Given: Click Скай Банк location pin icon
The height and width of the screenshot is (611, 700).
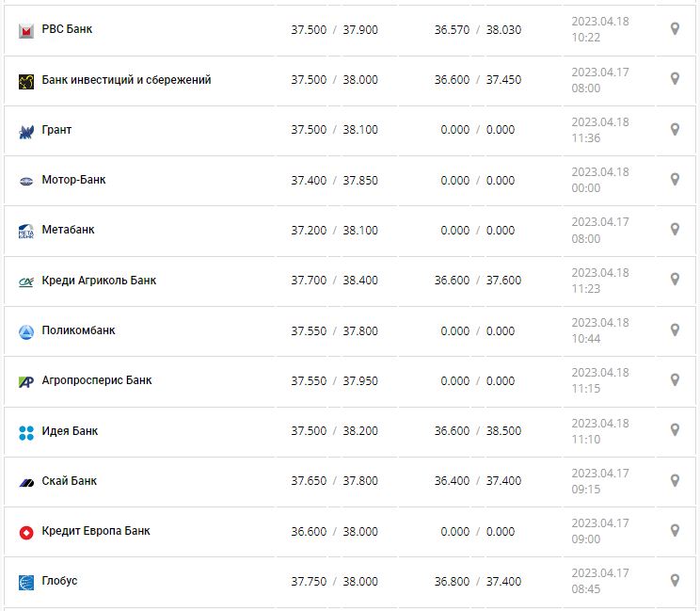Looking at the screenshot, I should [x=675, y=480].
